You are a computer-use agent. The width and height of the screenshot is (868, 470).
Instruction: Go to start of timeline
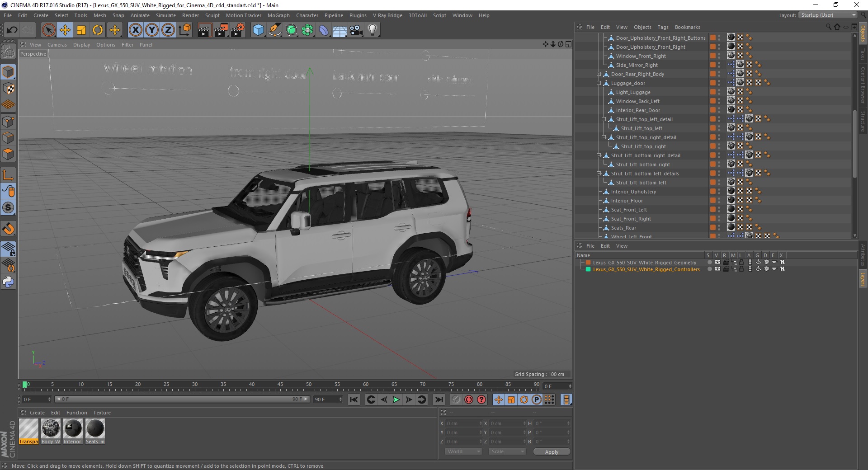coord(354,399)
